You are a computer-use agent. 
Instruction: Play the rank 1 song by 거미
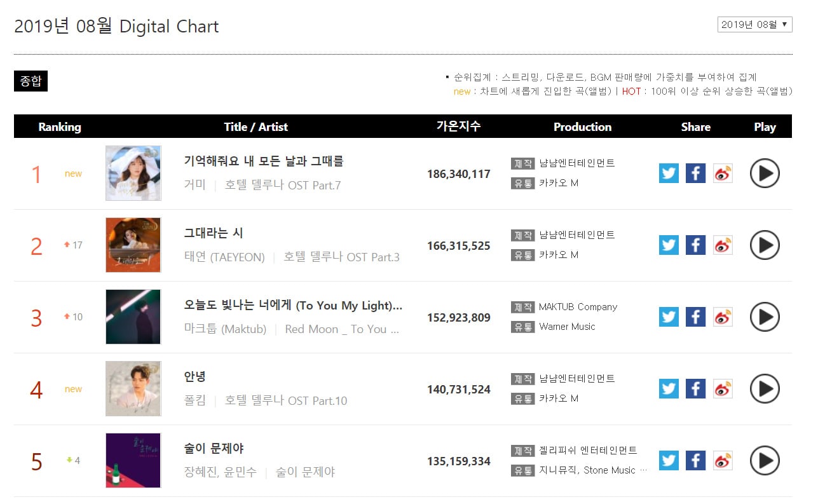tap(765, 173)
